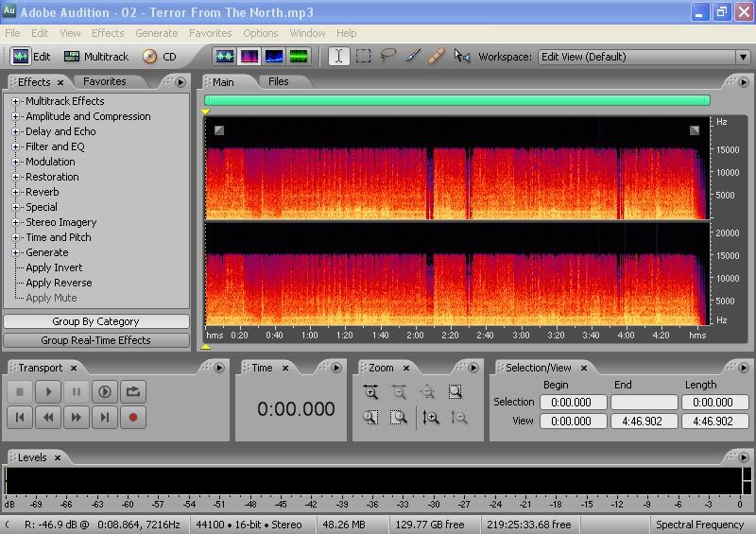Screen dimensions: 756x534
Task: Open the Workspace dropdown
Action: point(743,57)
